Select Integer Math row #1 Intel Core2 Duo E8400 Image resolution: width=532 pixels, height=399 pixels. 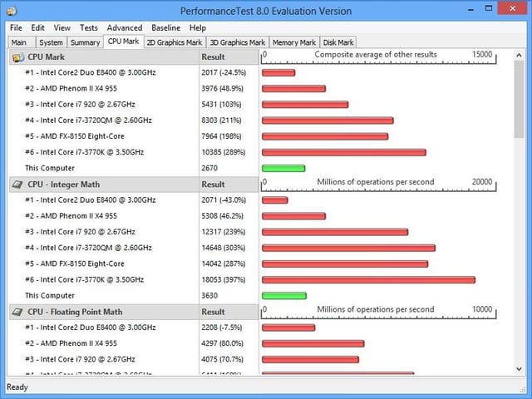[91, 200]
